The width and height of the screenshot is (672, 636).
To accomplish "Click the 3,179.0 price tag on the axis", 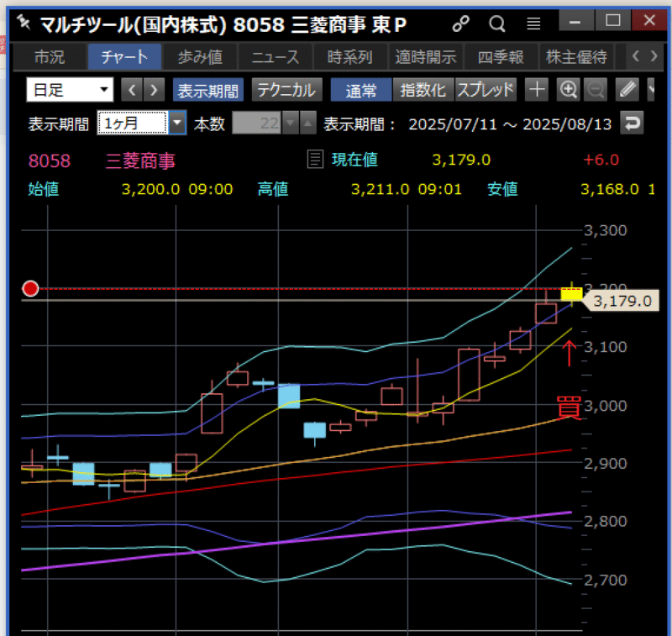I will pos(621,301).
